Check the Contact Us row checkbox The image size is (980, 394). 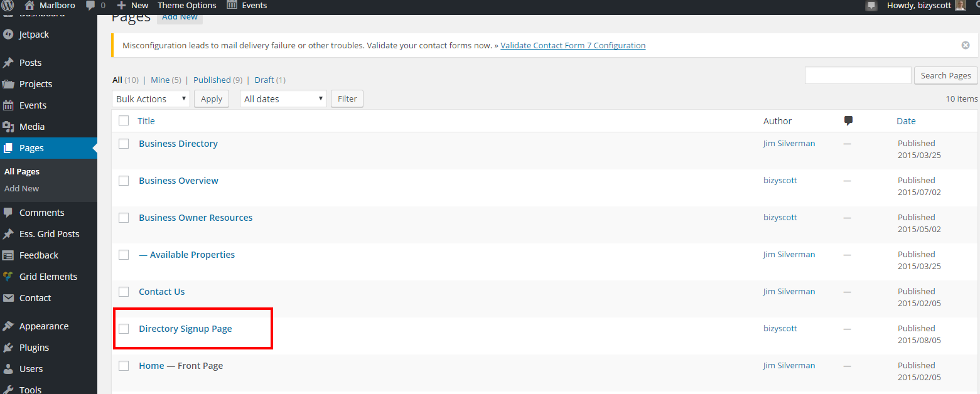124,292
